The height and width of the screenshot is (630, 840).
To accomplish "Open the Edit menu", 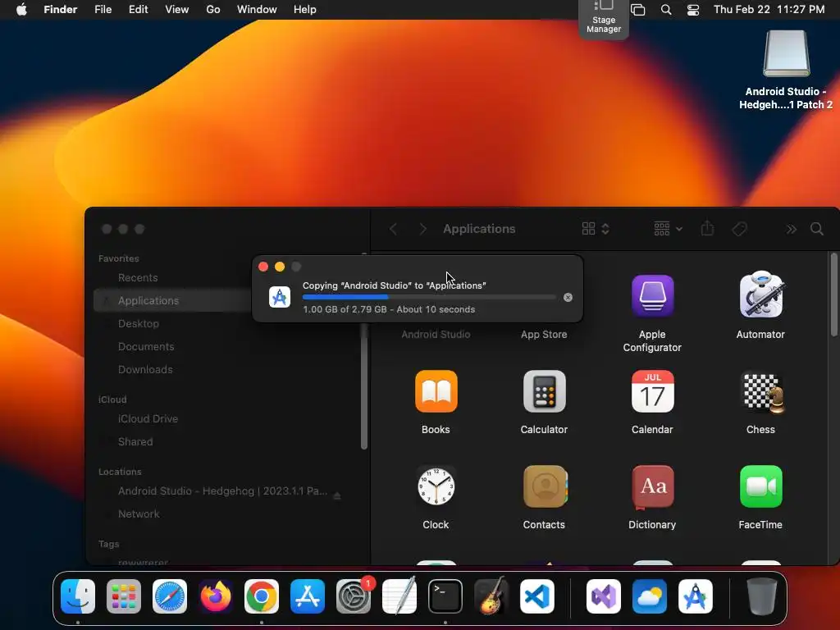I will click(x=138, y=10).
